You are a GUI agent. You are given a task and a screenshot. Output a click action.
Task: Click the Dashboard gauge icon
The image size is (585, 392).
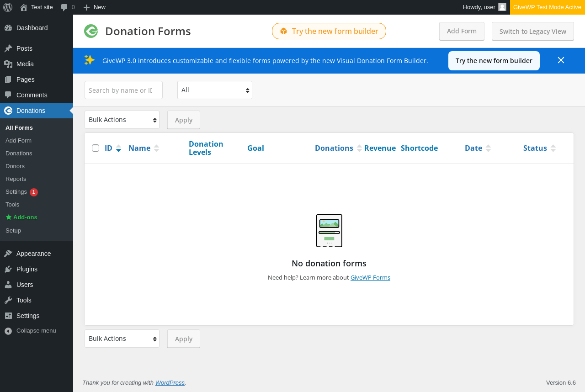8,28
